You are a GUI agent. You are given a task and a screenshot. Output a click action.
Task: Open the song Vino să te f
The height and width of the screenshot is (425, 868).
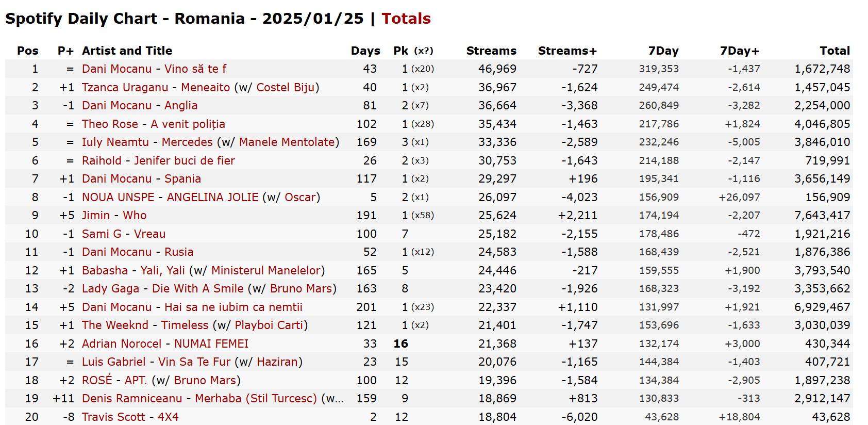click(x=195, y=69)
